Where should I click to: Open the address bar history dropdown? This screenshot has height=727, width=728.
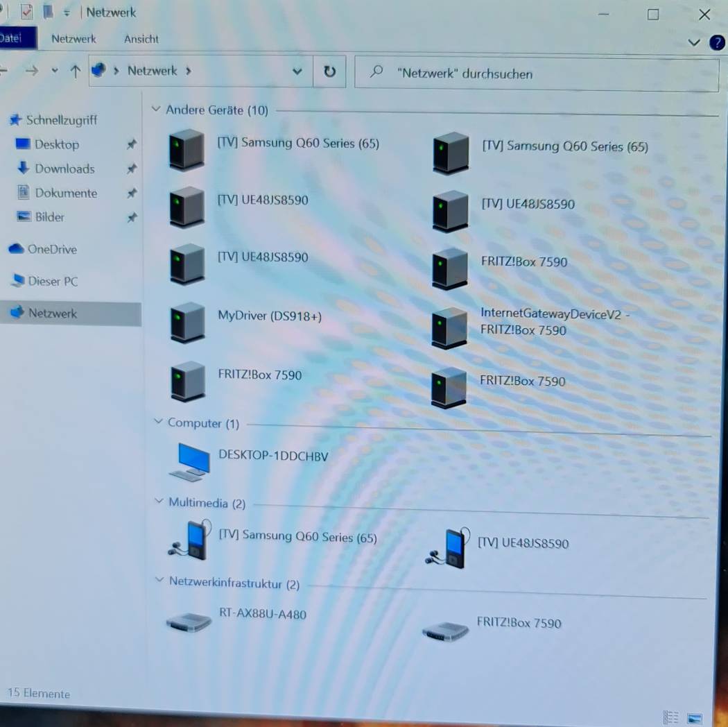pyautogui.click(x=297, y=71)
